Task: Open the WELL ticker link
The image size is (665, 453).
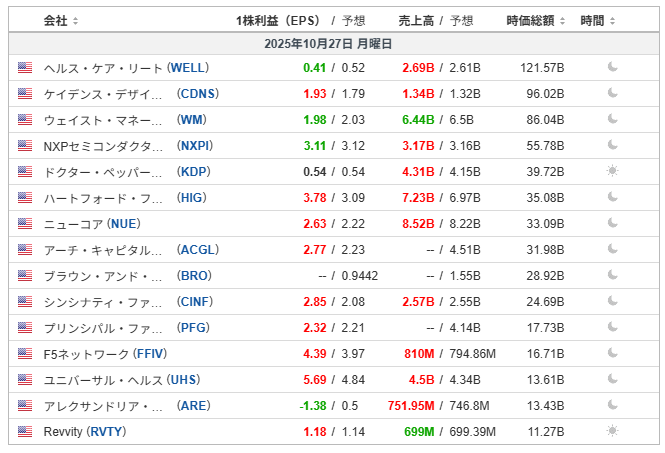Action: click(x=188, y=68)
